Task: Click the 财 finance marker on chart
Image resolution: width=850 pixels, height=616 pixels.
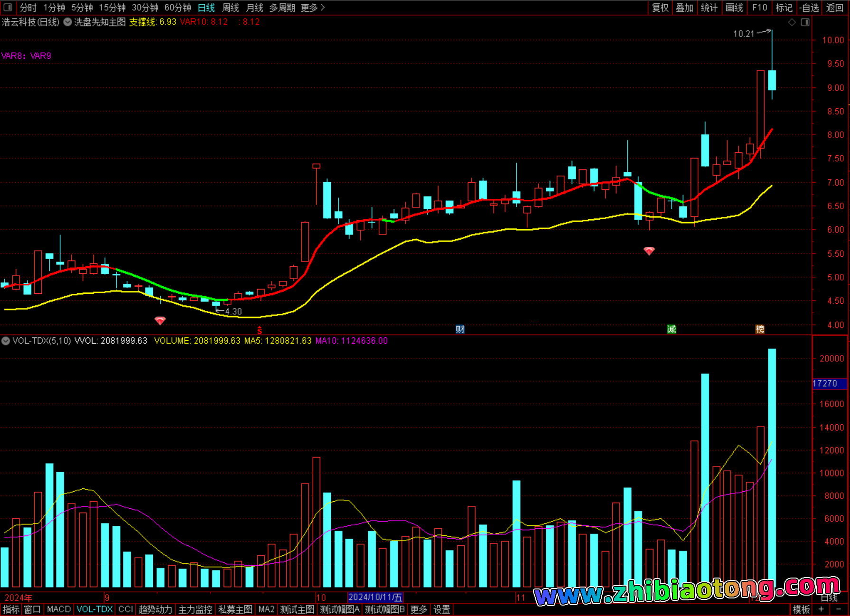Action: point(460,329)
